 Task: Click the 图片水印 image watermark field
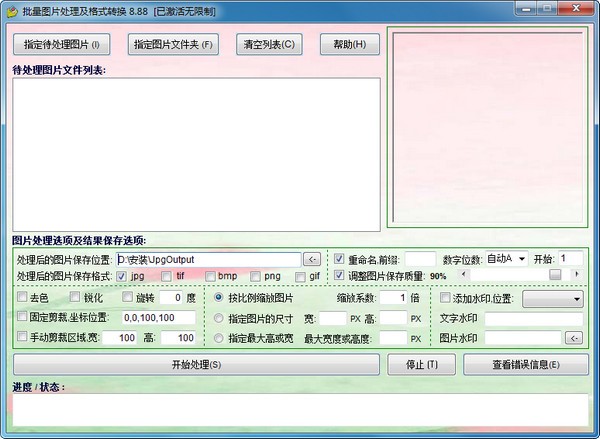pos(523,338)
